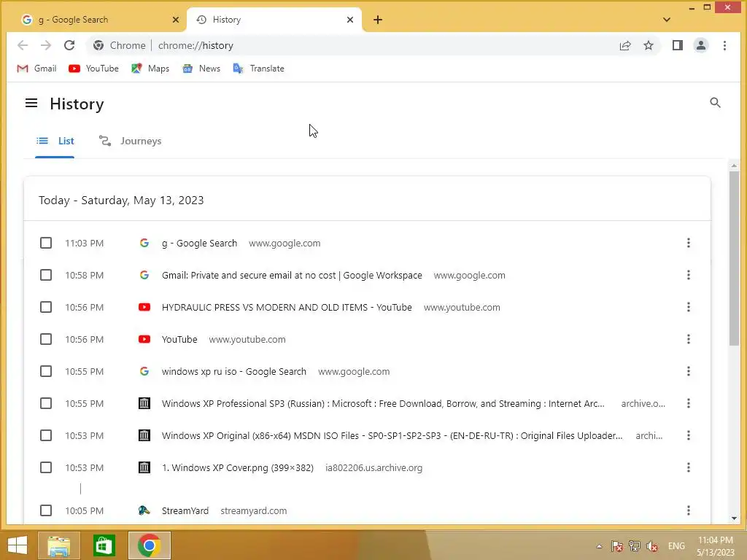Click the history page scrollbar thumb
The height and width of the screenshot is (560, 747).
pos(734,258)
